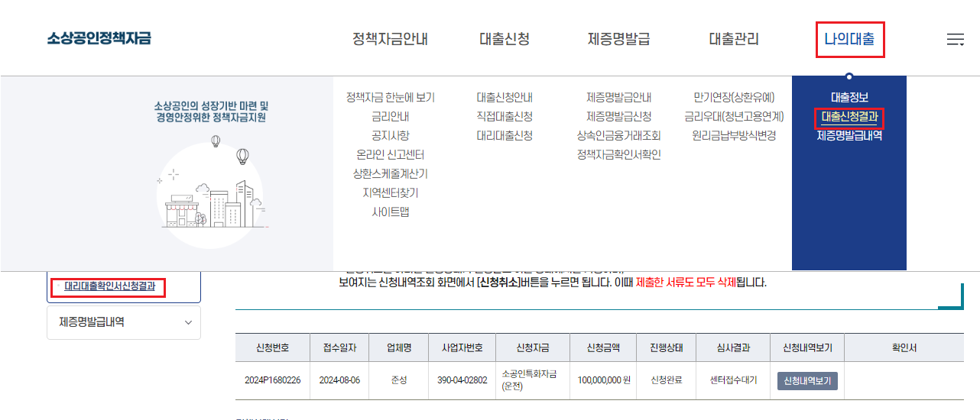Image resolution: width=980 pixels, height=420 pixels.
Task: Select 원리금납부방식변경
Action: point(734,136)
